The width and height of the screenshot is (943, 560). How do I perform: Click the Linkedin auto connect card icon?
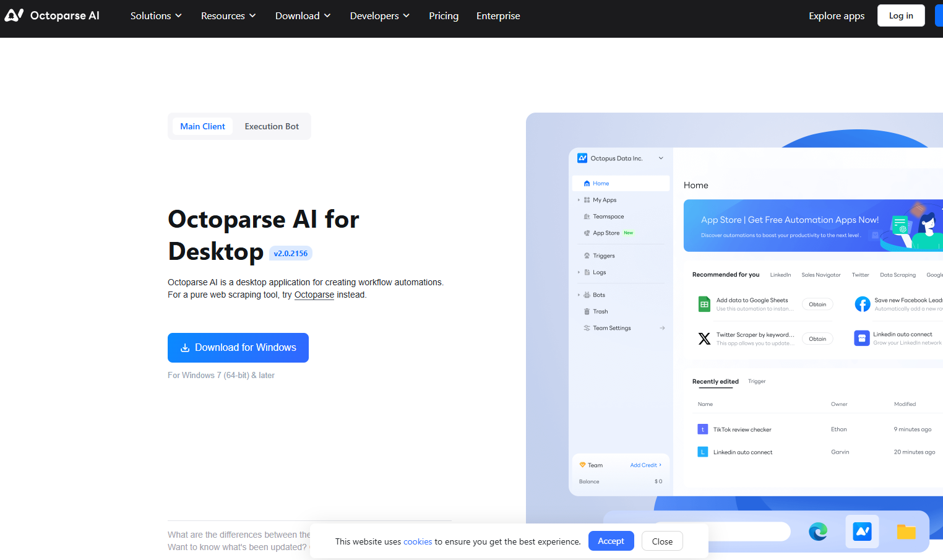click(862, 338)
